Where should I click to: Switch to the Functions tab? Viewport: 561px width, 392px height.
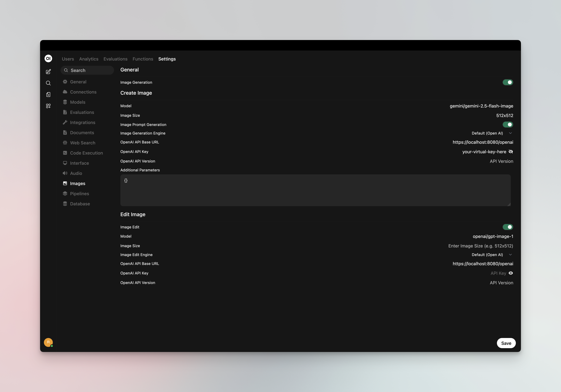[143, 59]
